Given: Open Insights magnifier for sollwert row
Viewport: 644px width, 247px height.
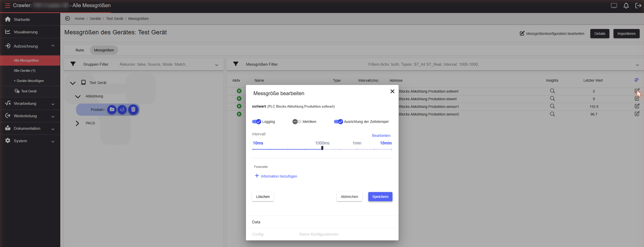Looking at the screenshot, I should coord(552,91).
